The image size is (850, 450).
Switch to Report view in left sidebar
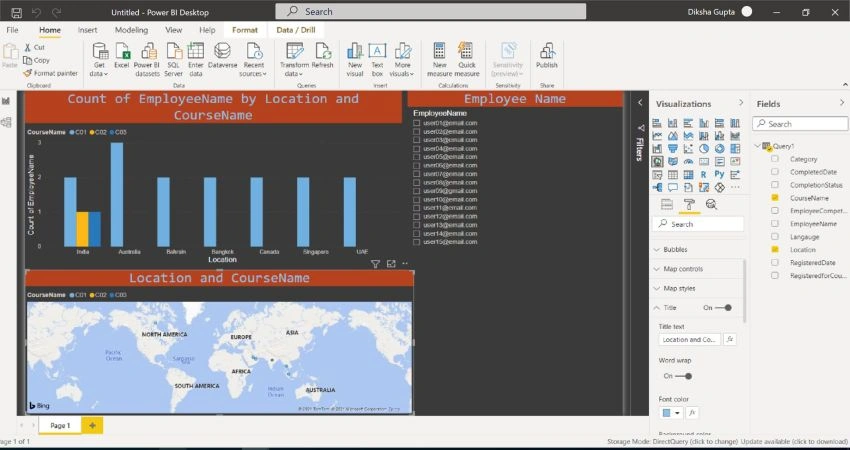pos(6,101)
